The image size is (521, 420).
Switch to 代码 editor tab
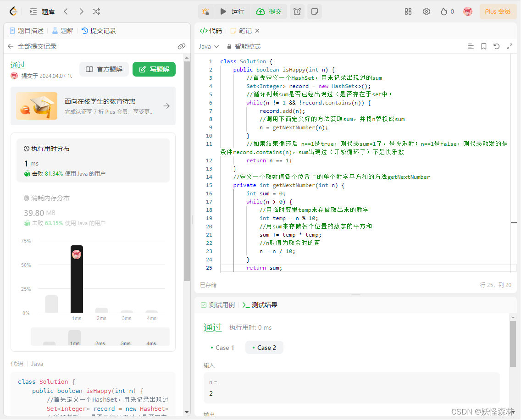coord(211,31)
